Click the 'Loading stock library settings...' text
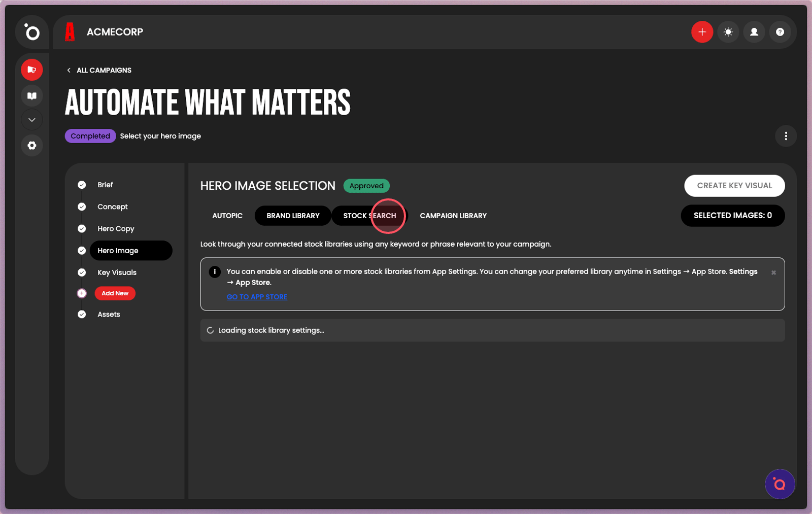The height and width of the screenshot is (514, 812). (x=271, y=330)
